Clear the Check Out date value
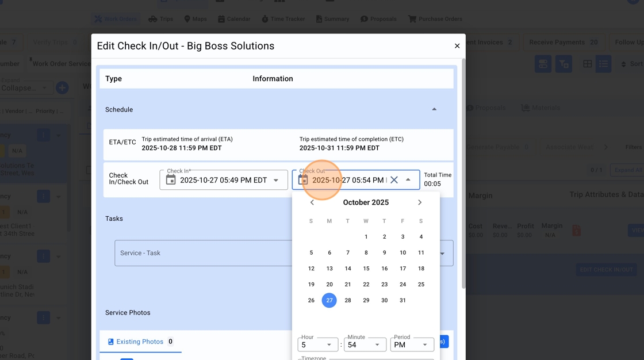644x360 pixels. (x=394, y=180)
